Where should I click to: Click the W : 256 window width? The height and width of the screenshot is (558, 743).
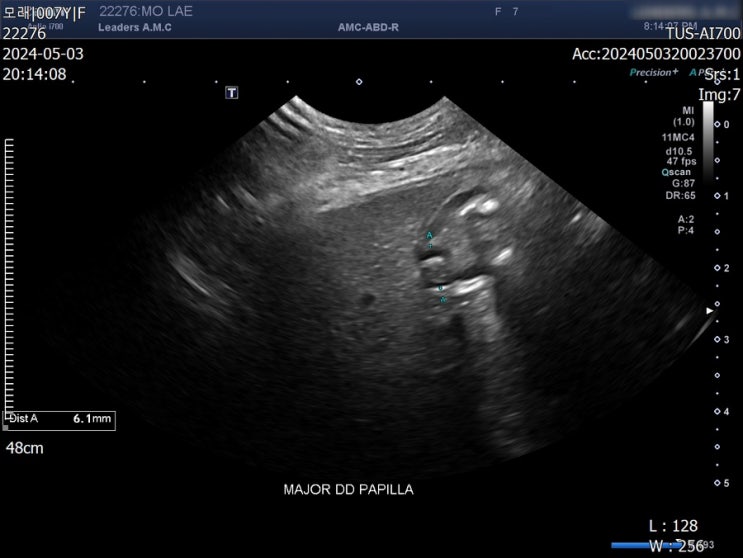tap(676, 546)
